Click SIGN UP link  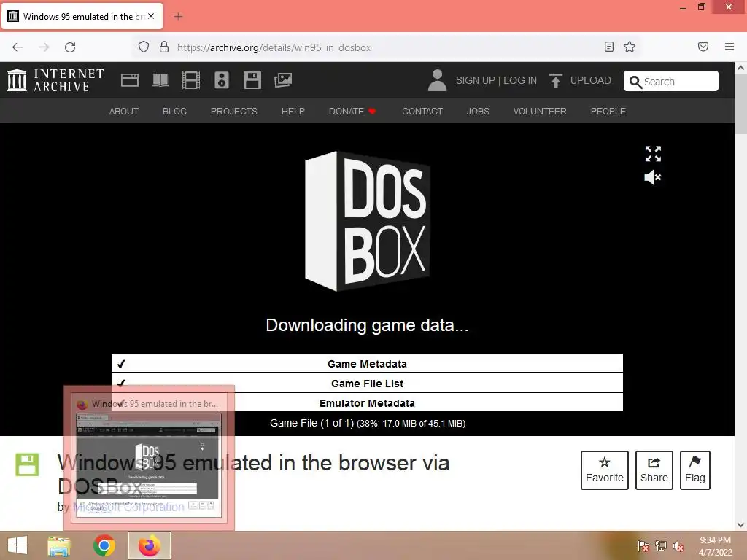click(476, 80)
